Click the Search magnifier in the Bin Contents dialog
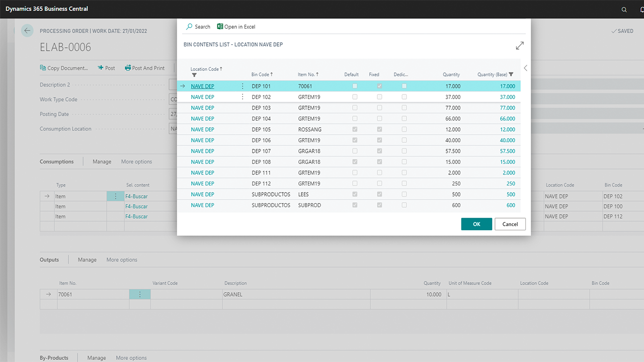Screen dimensions: 644x362 [x=190, y=27]
